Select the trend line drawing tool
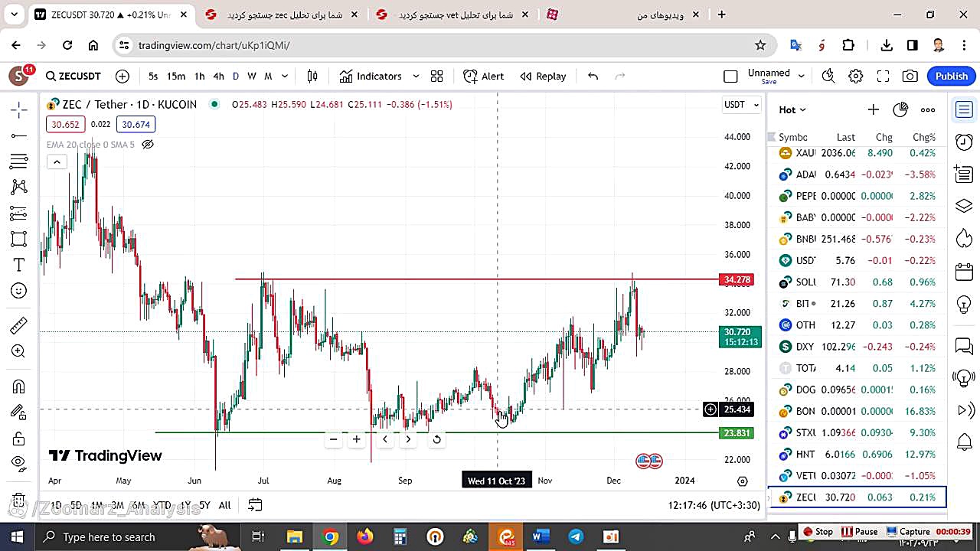 (x=19, y=136)
